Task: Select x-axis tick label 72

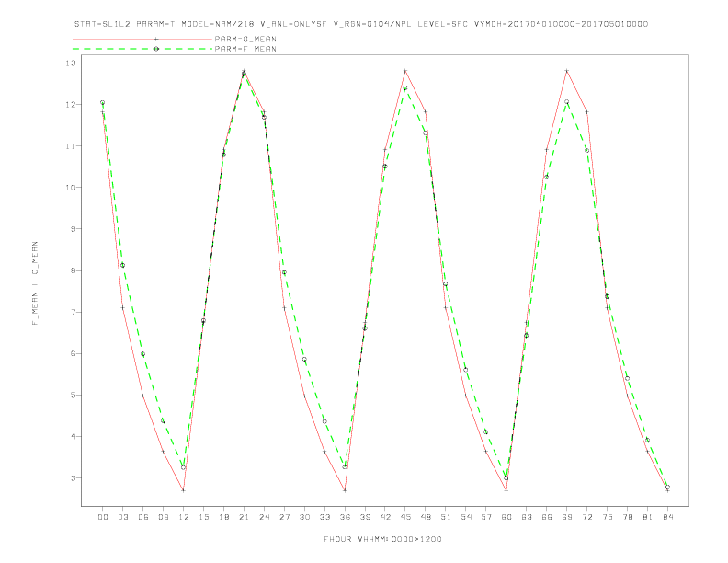Action: coord(587,517)
